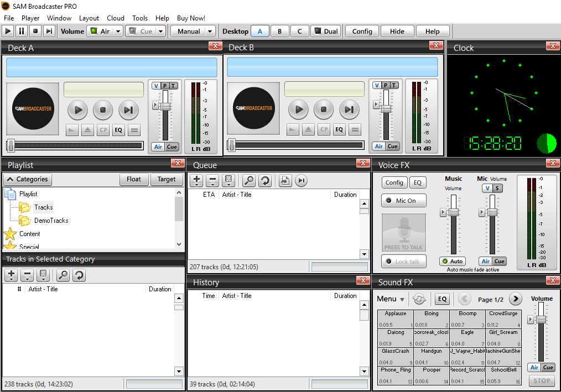
Task: Open the Player menu
Action: click(30, 18)
